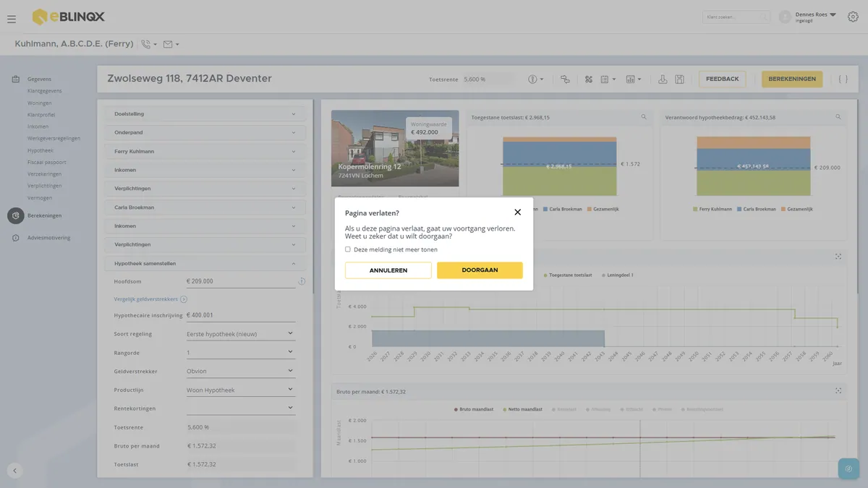868x488 pixels.
Task: Select Inkomen in the sidebar menu
Action: point(38,127)
